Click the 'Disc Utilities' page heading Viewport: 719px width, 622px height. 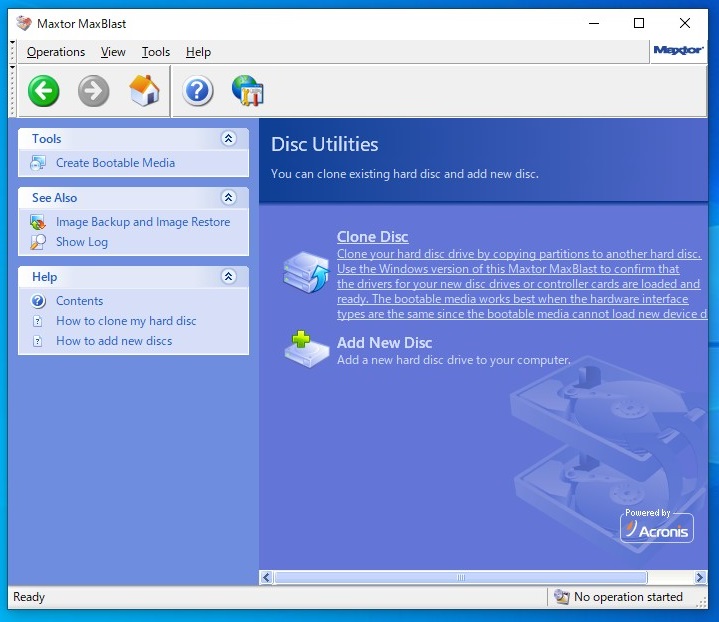click(324, 144)
